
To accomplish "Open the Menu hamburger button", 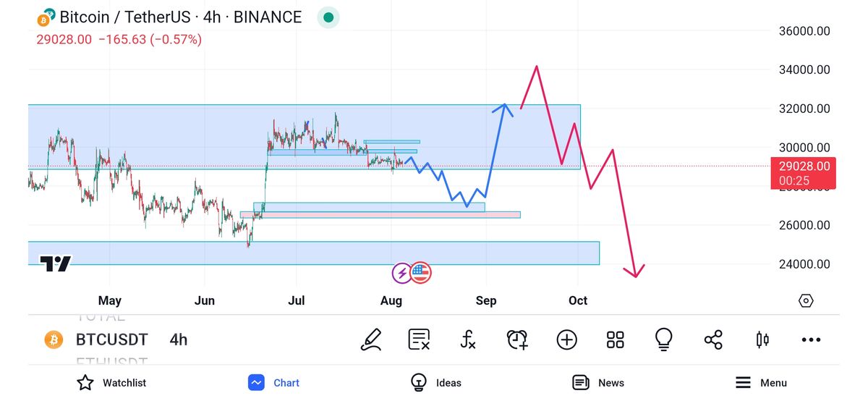I will [x=761, y=383].
